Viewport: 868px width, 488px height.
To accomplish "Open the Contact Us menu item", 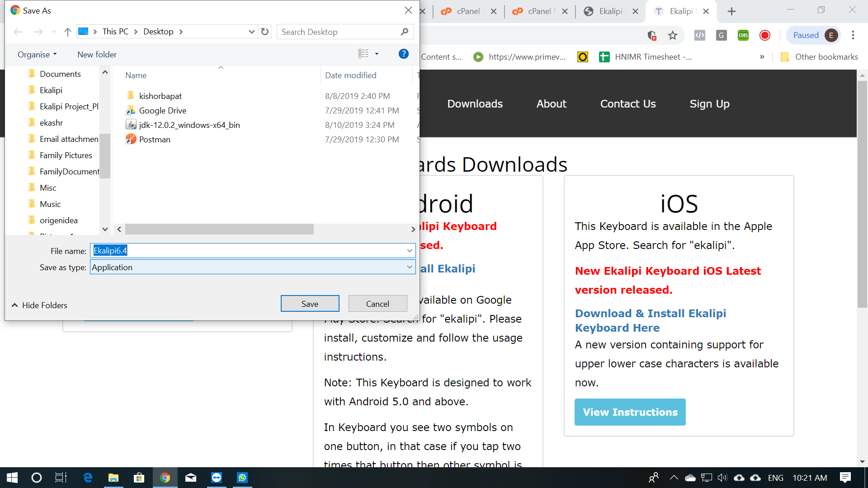I will (x=627, y=103).
